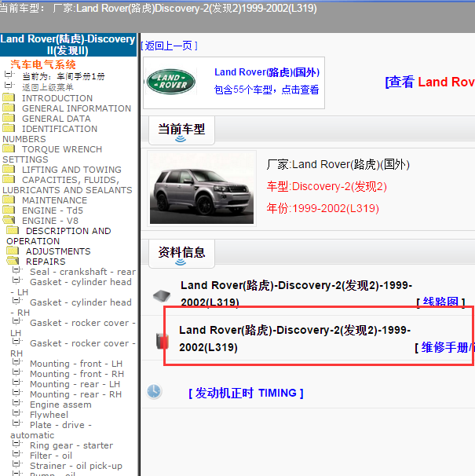Select the 资料信息 tab

click(x=181, y=254)
